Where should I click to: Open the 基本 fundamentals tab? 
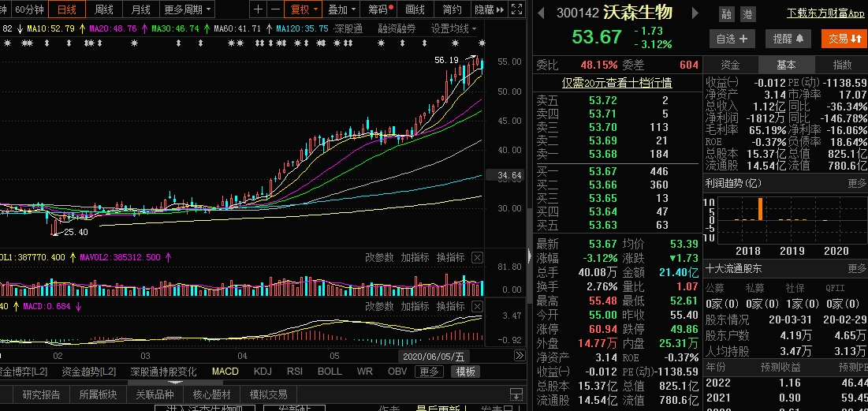[786, 65]
